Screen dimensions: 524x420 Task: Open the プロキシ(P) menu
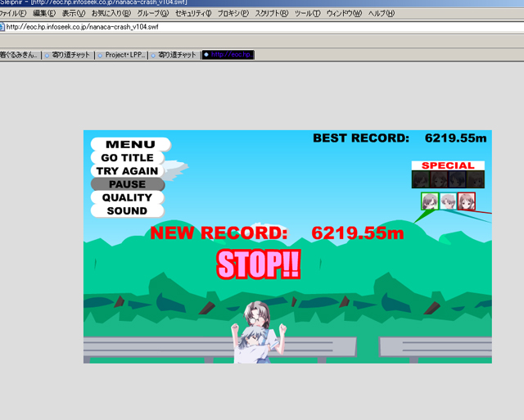(233, 13)
